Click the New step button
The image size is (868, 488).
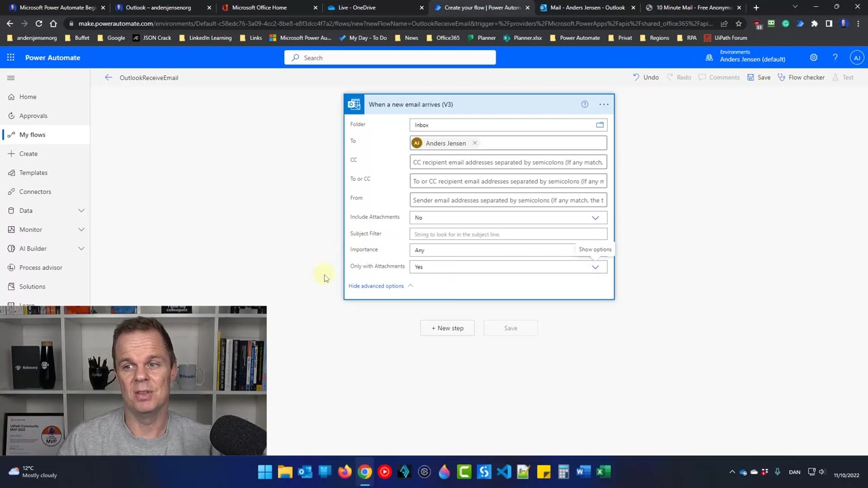[448, 328]
